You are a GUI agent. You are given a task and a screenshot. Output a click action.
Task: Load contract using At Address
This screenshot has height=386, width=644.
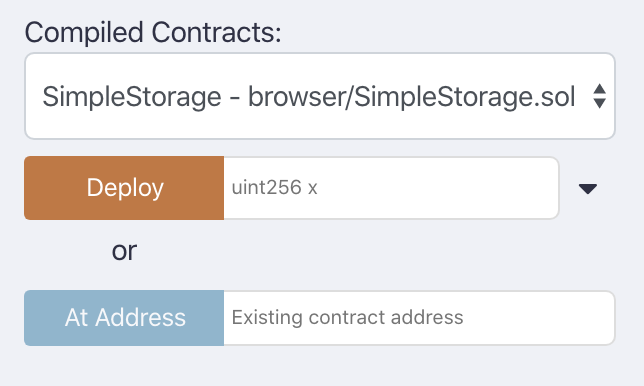[x=124, y=318]
